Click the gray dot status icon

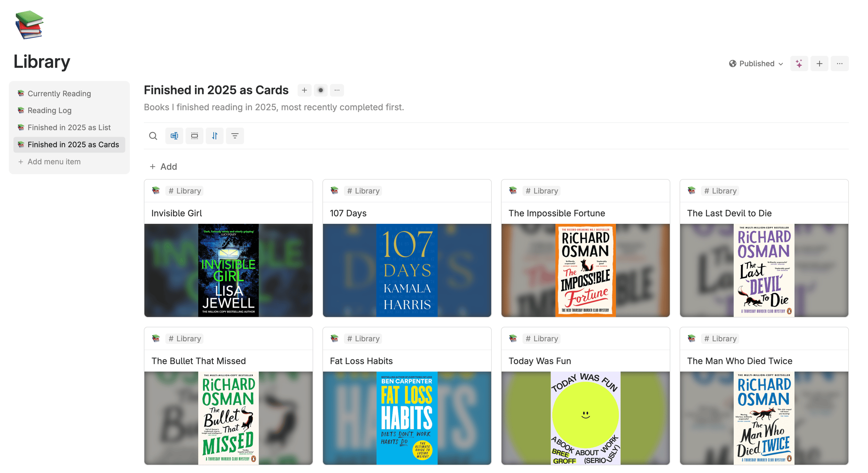[320, 90]
